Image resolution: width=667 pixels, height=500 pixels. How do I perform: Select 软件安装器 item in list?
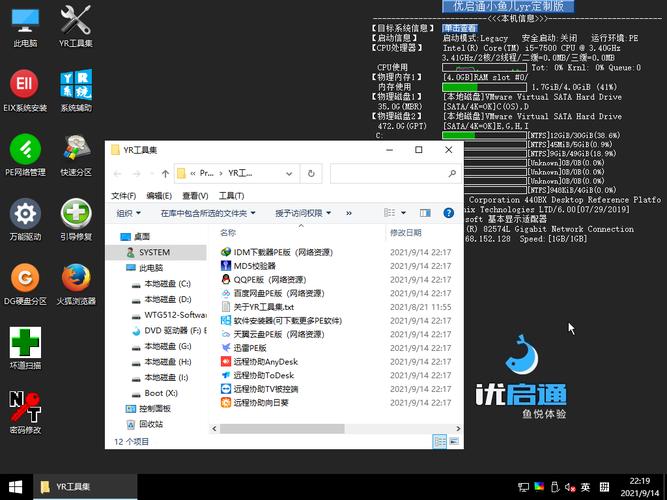[x=282, y=320]
